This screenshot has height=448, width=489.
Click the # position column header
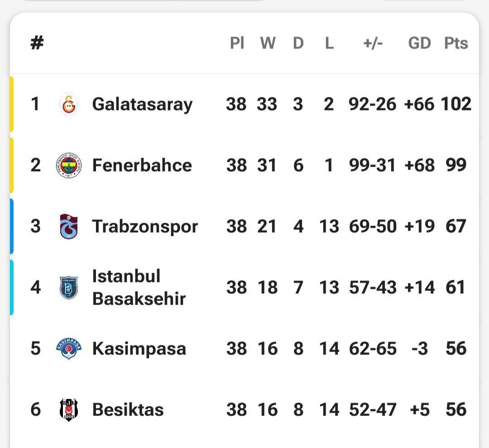[x=37, y=43]
